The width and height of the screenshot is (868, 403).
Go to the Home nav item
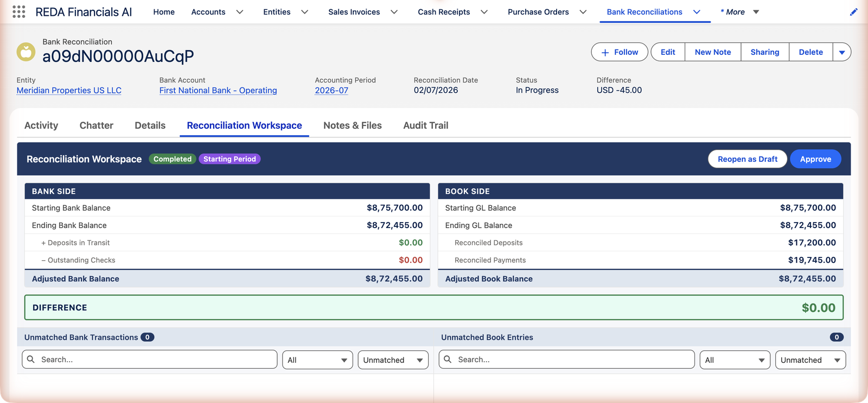click(164, 12)
